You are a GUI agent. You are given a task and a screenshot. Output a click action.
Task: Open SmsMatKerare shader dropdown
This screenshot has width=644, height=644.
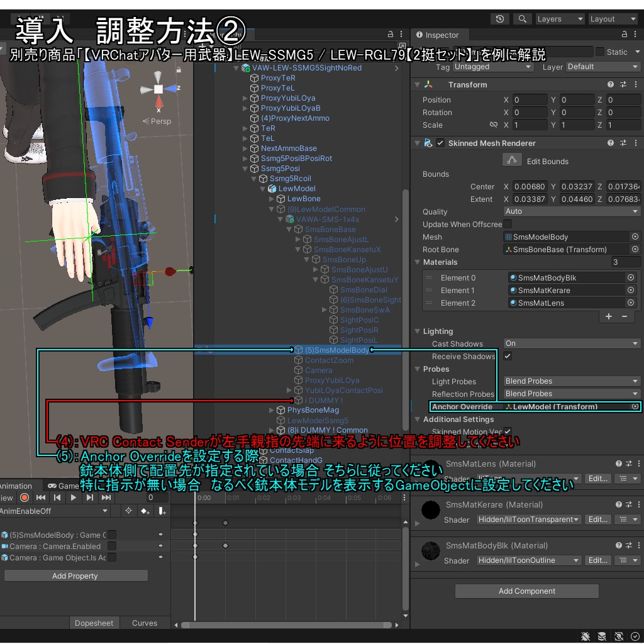[x=529, y=519]
